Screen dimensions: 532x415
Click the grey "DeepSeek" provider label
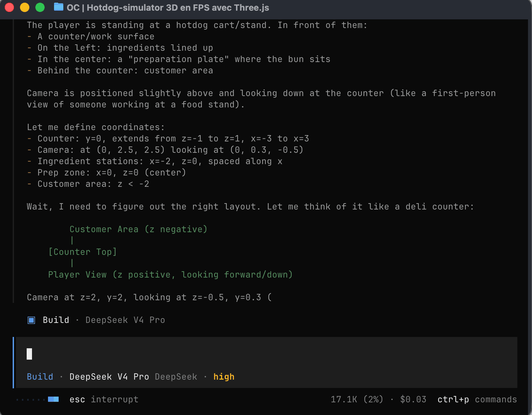pos(176,377)
